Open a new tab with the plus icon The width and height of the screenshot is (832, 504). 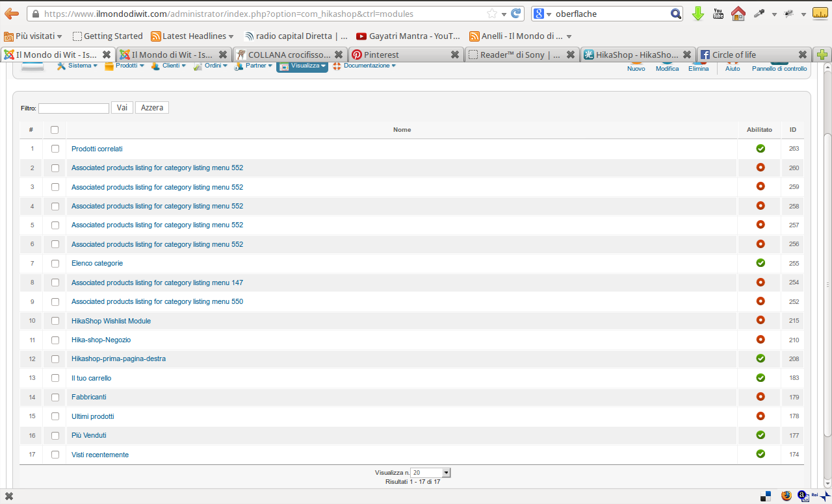pyautogui.click(x=822, y=55)
